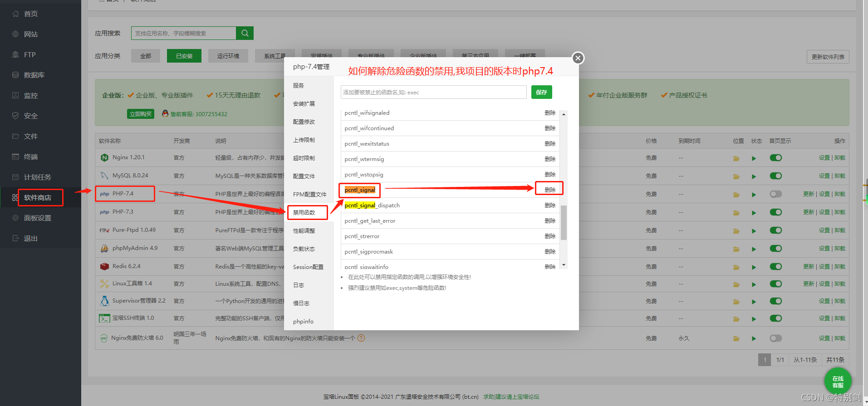This screenshot has width=868, height=406.
Task: Click pagination page 1 button
Action: (x=765, y=360)
